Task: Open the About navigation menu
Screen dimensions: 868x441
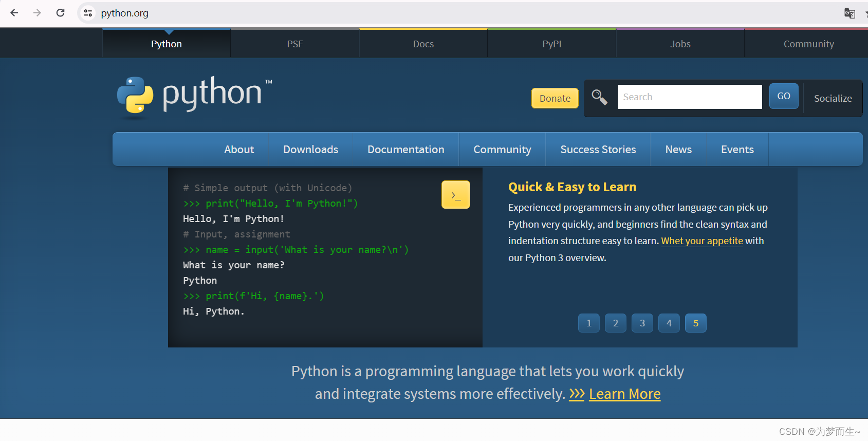Action: coord(239,150)
